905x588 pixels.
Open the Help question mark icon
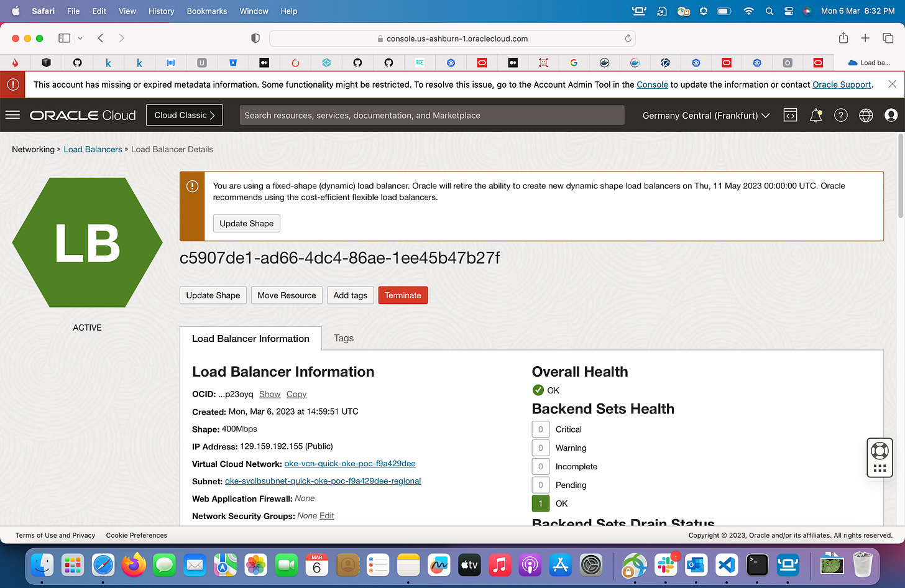coord(841,115)
